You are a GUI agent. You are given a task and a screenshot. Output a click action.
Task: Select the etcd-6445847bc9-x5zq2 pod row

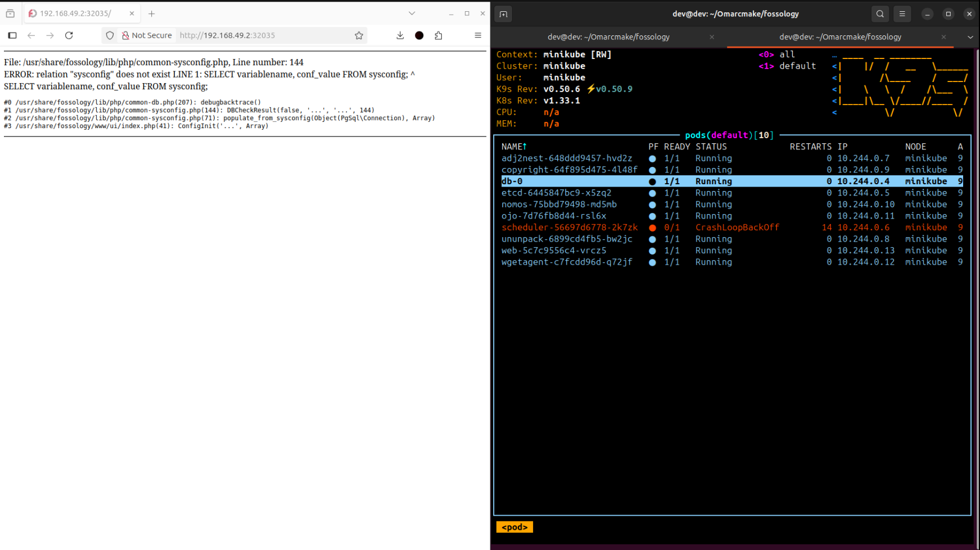[732, 193]
